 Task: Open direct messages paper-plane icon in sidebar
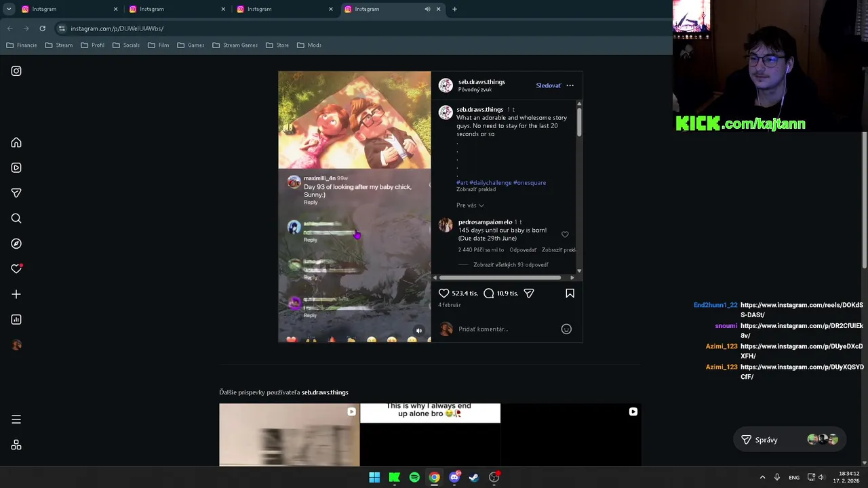16,193
